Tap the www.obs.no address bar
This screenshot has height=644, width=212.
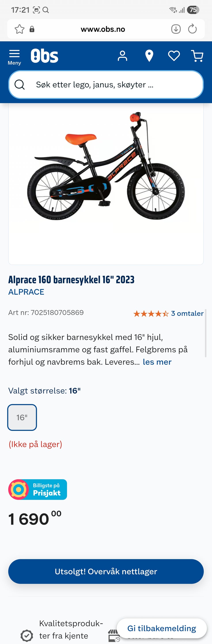103,29
